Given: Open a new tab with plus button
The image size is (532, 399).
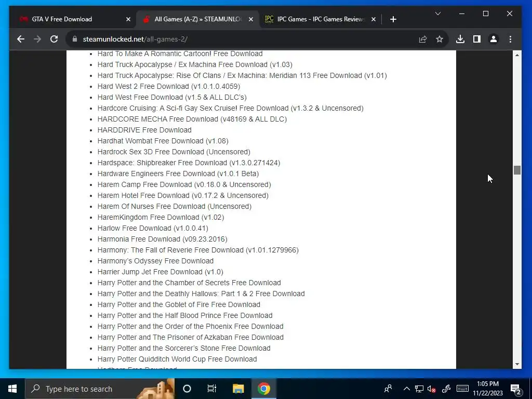Looking at the screenshot, I should [x=393, y=19].
